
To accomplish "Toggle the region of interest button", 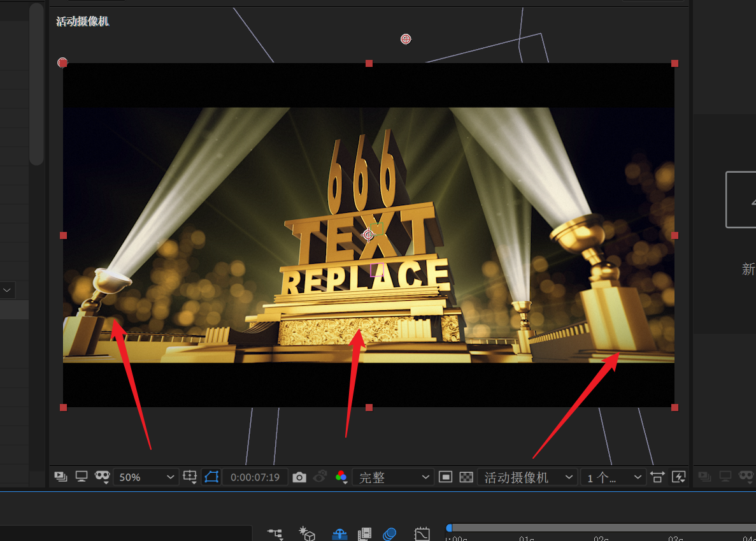I will [x=446, y=477].
